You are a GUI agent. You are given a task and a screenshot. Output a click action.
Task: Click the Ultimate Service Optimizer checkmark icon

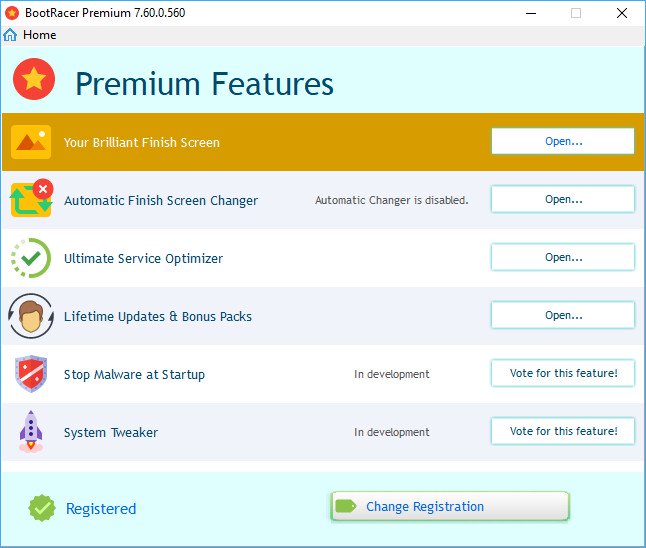click(x=31, y=258)
